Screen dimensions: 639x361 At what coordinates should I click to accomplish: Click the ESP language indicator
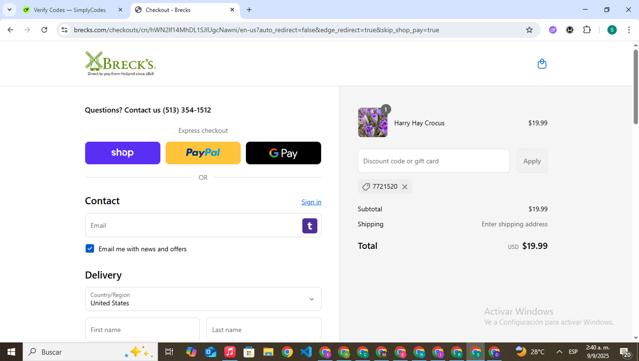point(573,352)
